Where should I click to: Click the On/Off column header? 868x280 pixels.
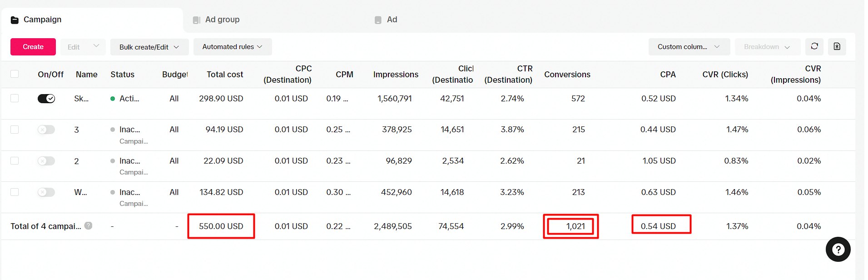(50, 74)
